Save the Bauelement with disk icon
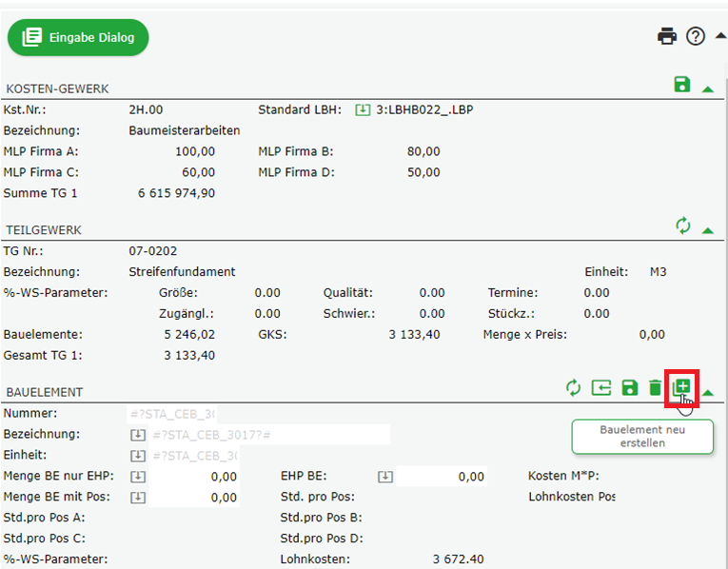Screen dimensions: 728x569 point(629,387)
